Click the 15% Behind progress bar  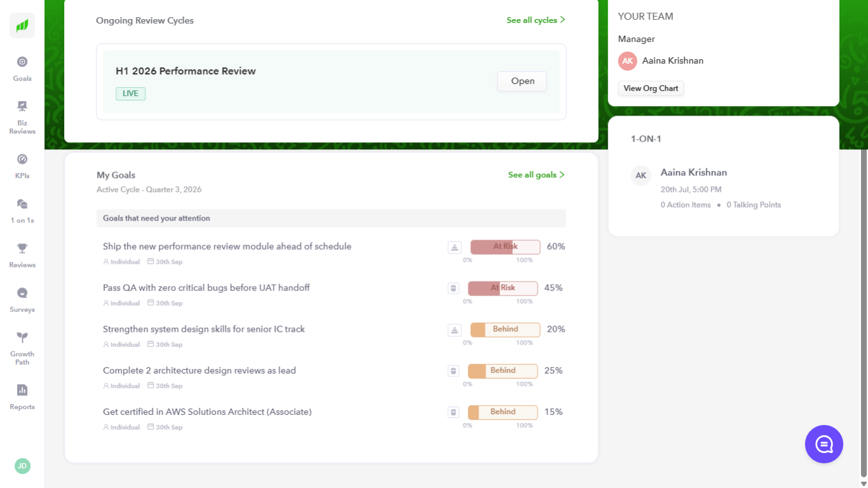[503, 412]
